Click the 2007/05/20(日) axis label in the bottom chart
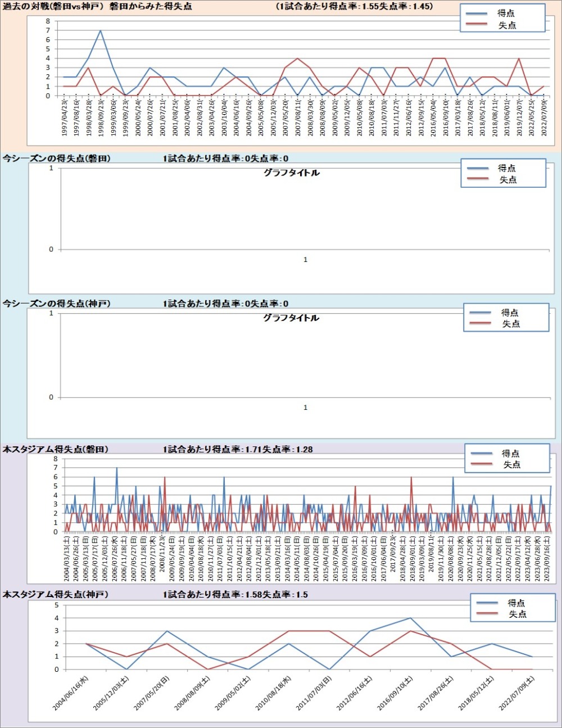This screenshot has width=562, height=728. [152, 693]
